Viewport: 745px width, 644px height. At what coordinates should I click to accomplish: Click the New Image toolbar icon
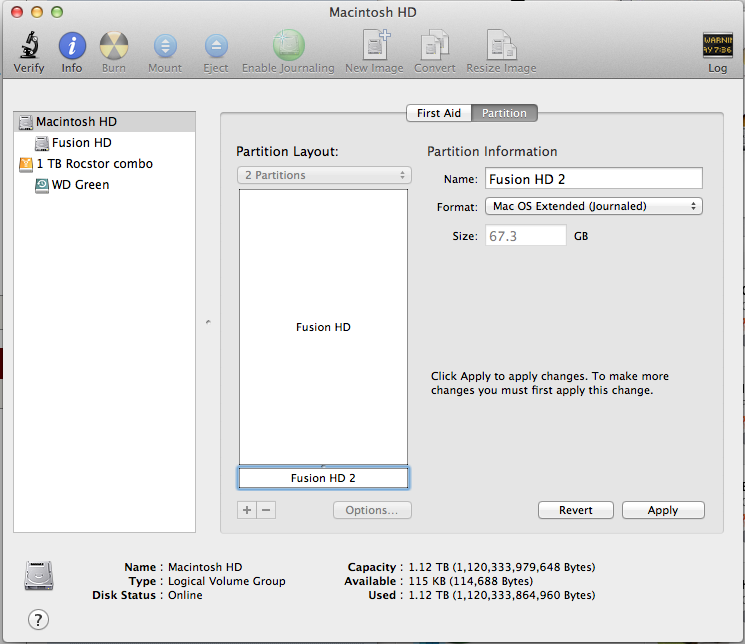coord(376,45)
